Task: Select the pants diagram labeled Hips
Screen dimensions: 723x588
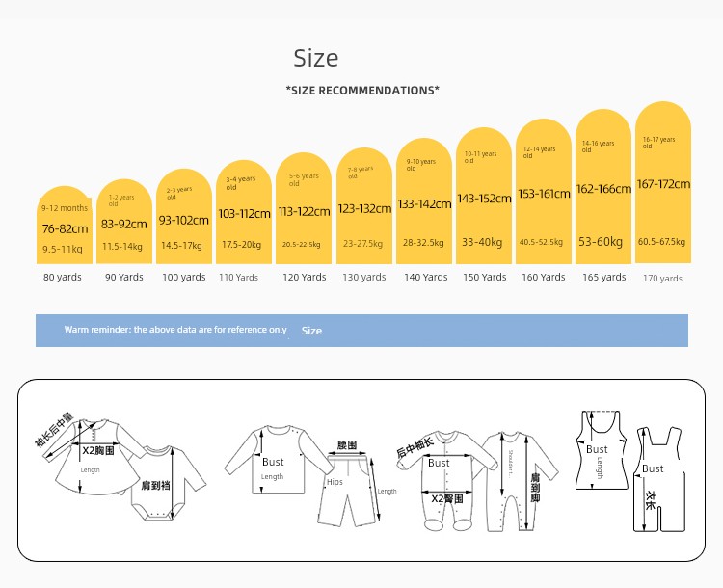Action: coord(349,491)
